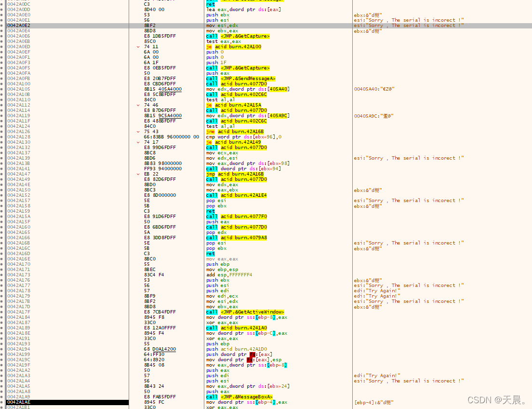Screen dimensions: 532x409
Task: Select the call to JMP.&SendMessageA instruction
Action: coord(241,79)
